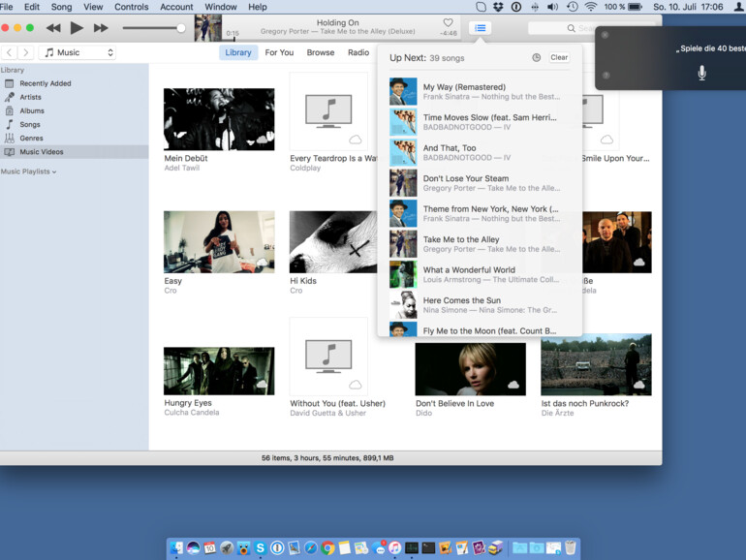Viewport: 746px width, 560px height.
Task: Toggle the Up Next list button
Action: pyautogui.click(x=480, y=28)
